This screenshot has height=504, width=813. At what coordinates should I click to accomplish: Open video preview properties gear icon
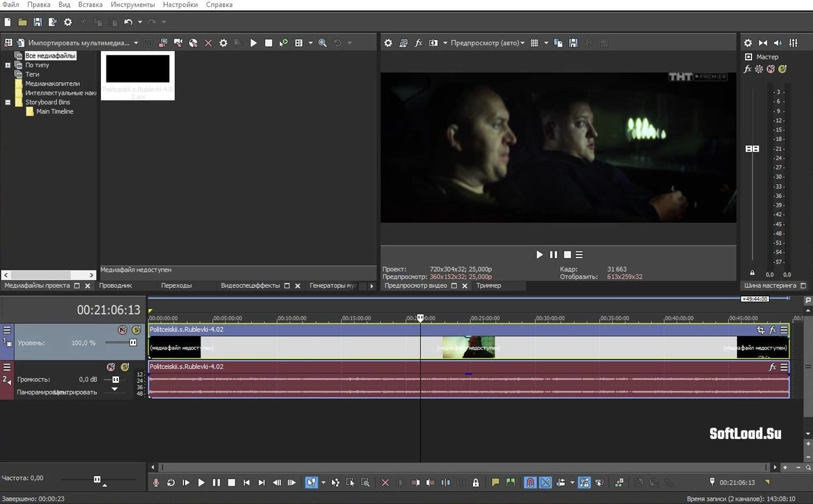coord(388,43)
